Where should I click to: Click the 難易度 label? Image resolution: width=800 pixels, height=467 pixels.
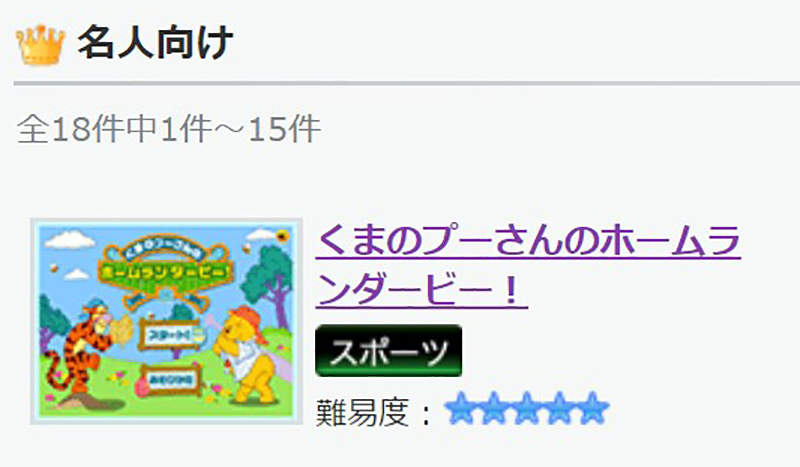pyautogui.click(x=362, y=412)
